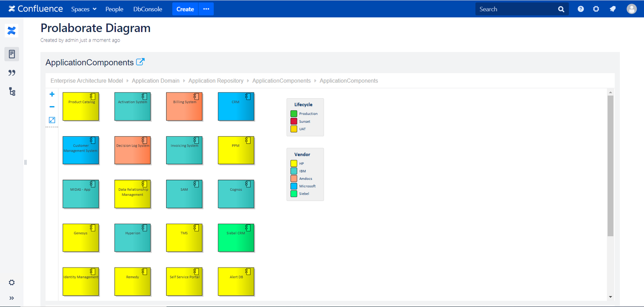Click the Amdocs vendor color swatch
The height and width of the screenshot is (307, 644).
pos(294,178)
